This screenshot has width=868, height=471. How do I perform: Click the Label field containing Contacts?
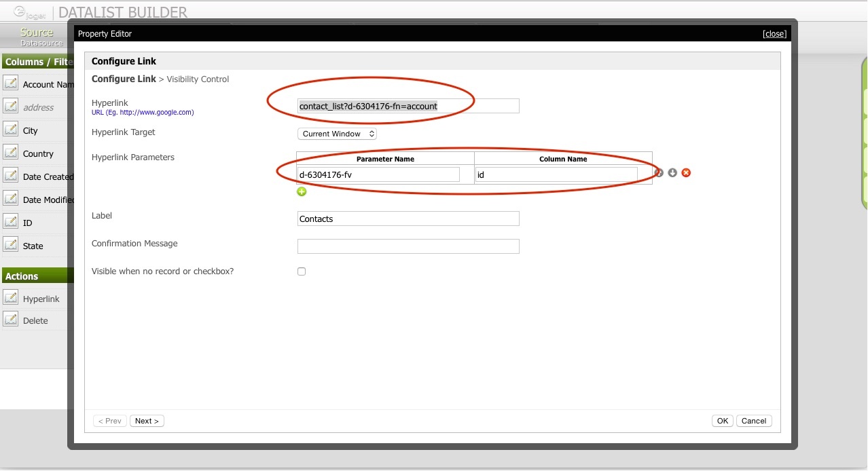(x=408, y=219)
